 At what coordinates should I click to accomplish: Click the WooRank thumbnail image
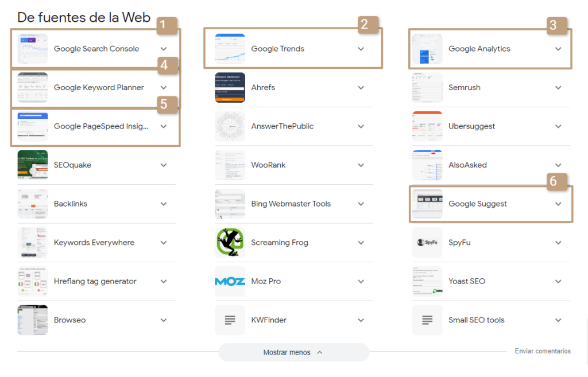pyautogui.click(x=230, y=165)
